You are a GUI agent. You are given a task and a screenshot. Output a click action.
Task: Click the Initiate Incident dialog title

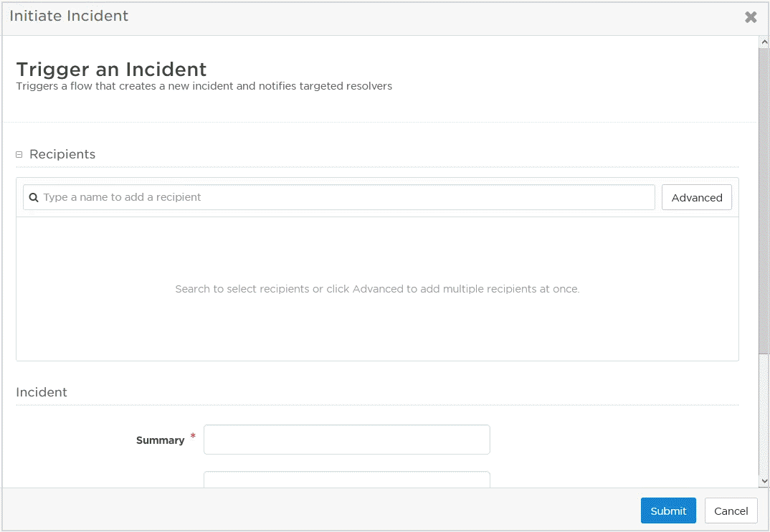tap(69, 16)
